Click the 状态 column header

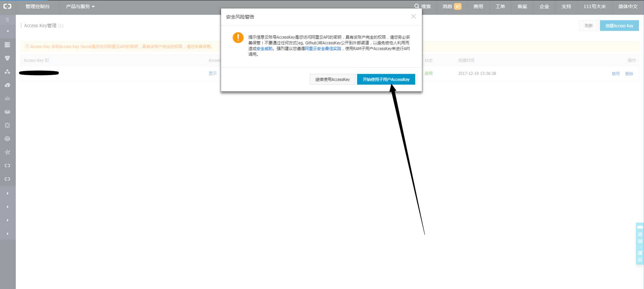coord(429,60)
